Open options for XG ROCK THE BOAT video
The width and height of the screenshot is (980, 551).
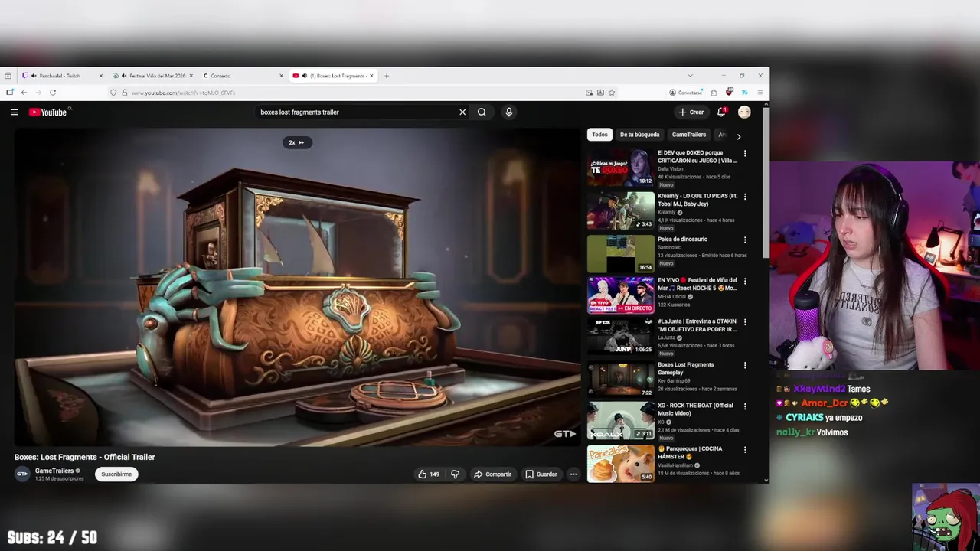[x=745, y=406]
